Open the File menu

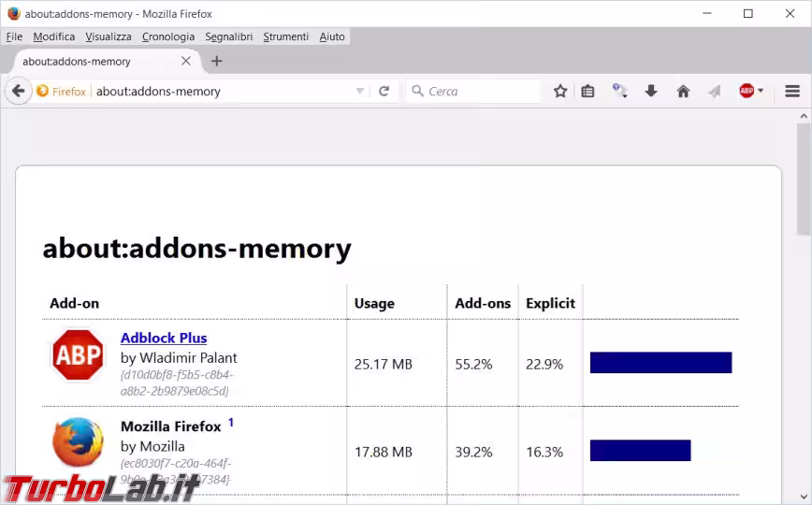click(14, 36)
